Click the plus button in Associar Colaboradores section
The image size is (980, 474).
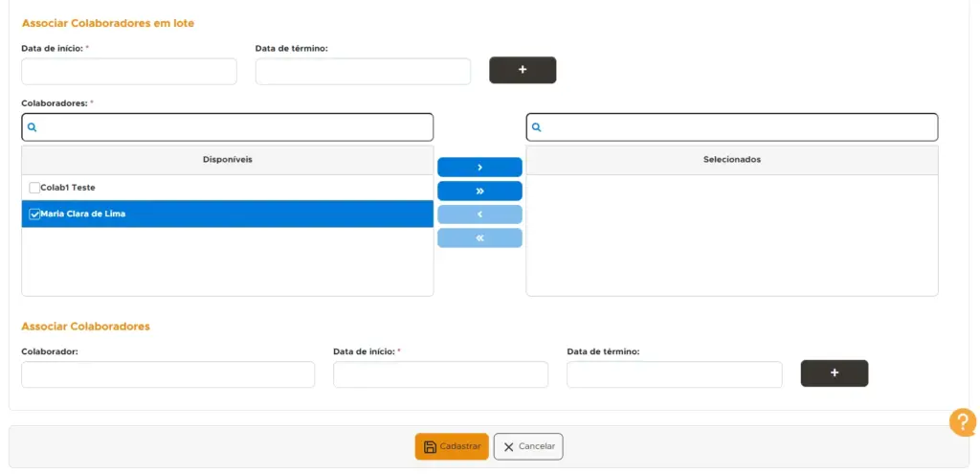click(x=835, y=373)
